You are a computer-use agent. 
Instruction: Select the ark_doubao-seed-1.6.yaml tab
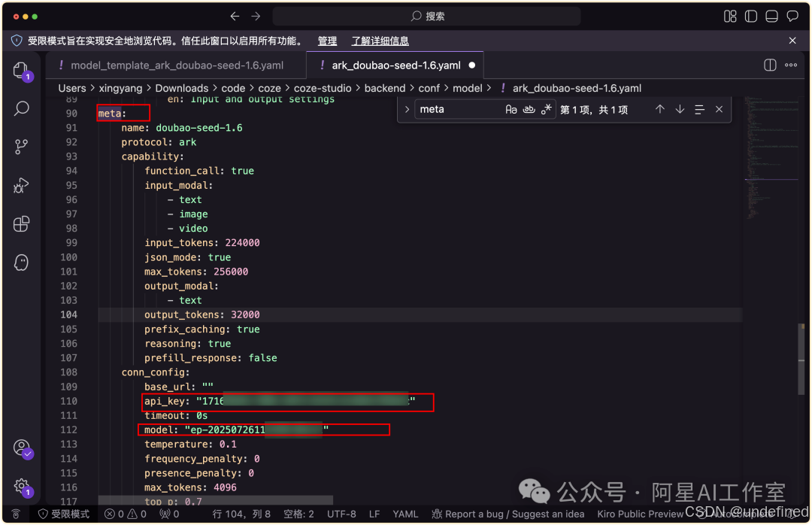click(x=395, y=65)
